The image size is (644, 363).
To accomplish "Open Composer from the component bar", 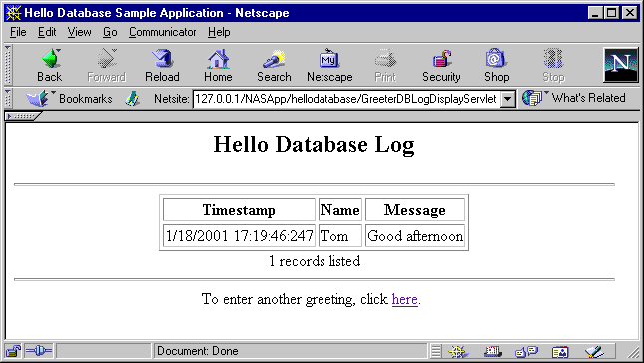I will tap(594, 351).
